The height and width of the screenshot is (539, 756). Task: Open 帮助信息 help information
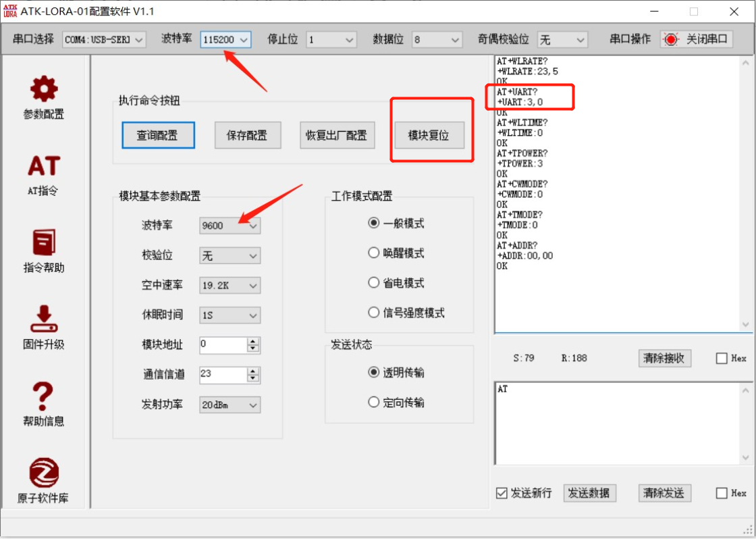[43, 405]
